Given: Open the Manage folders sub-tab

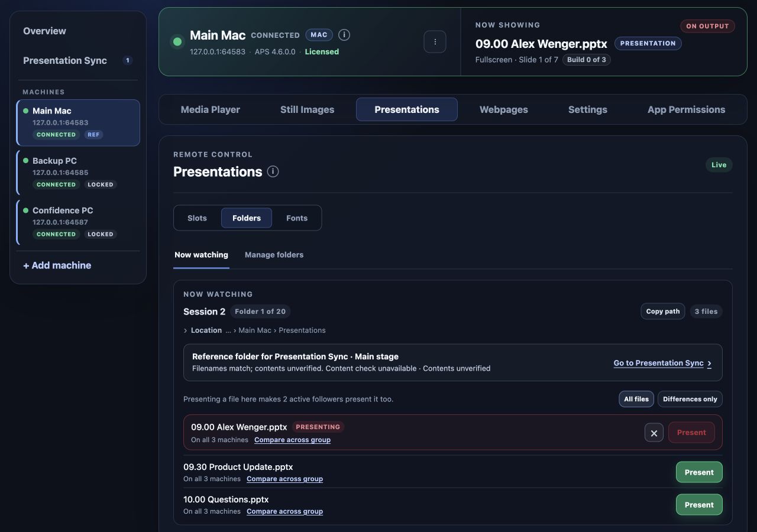Looking at the screenshot, I should pyautogui.click(x=274, y=255).
